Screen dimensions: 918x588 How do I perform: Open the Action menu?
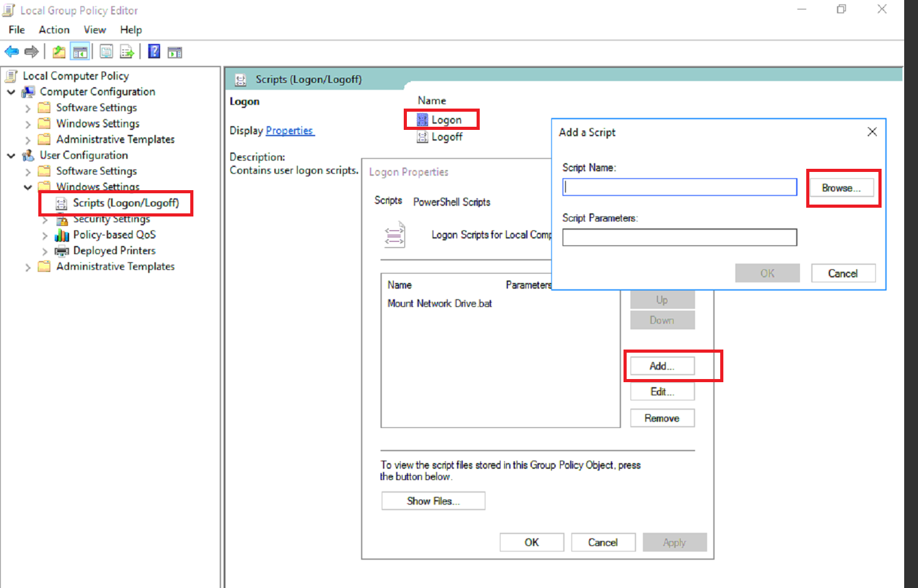(x=54, y=29)
